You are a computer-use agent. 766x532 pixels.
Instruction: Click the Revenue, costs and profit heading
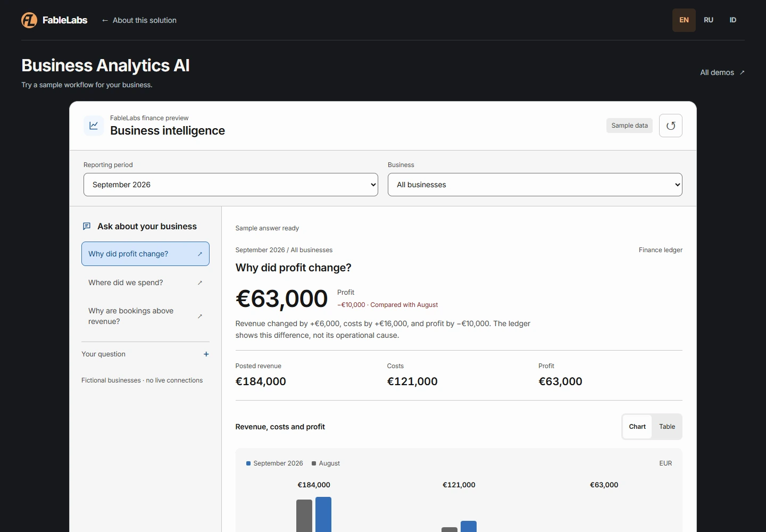[x=280, y=427]
